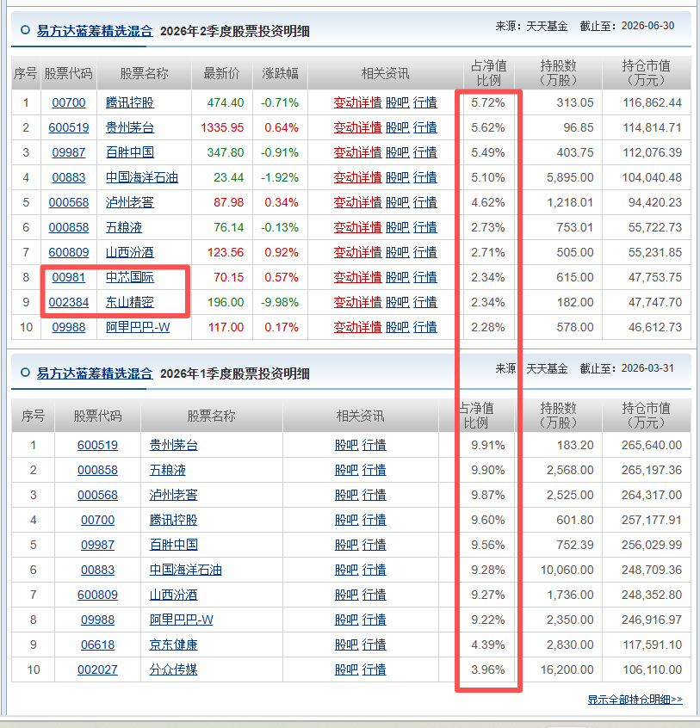Open 行情 for the 东山精密 row

pyautogui.click(x=425, y=303)
